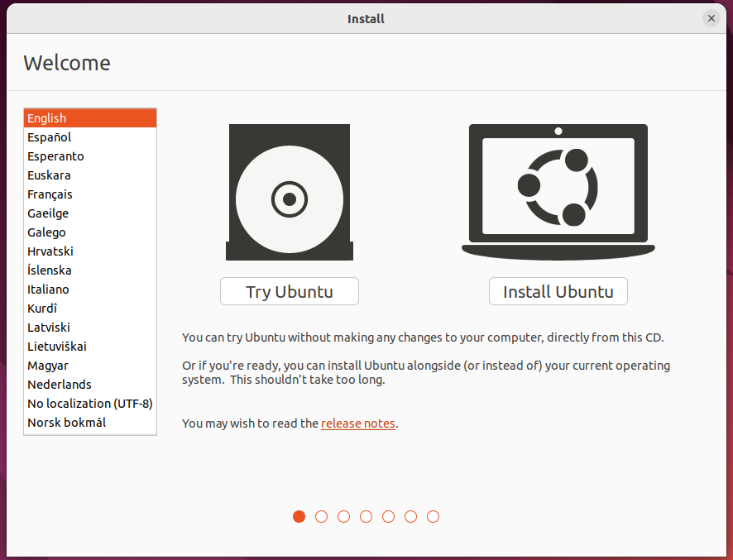Image resolution: width=733 pixels, height=560 pixels.
Task: Select Nederlands language
Action: [90, 385]
